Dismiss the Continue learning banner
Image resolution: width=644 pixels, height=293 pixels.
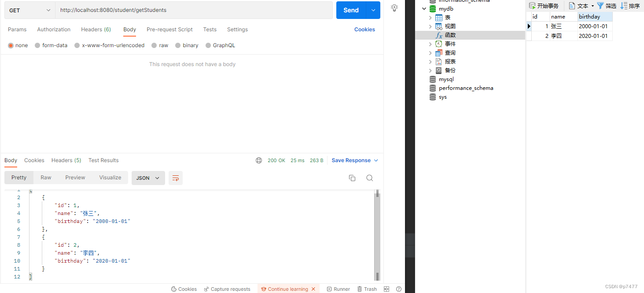(x=313, y=289)
